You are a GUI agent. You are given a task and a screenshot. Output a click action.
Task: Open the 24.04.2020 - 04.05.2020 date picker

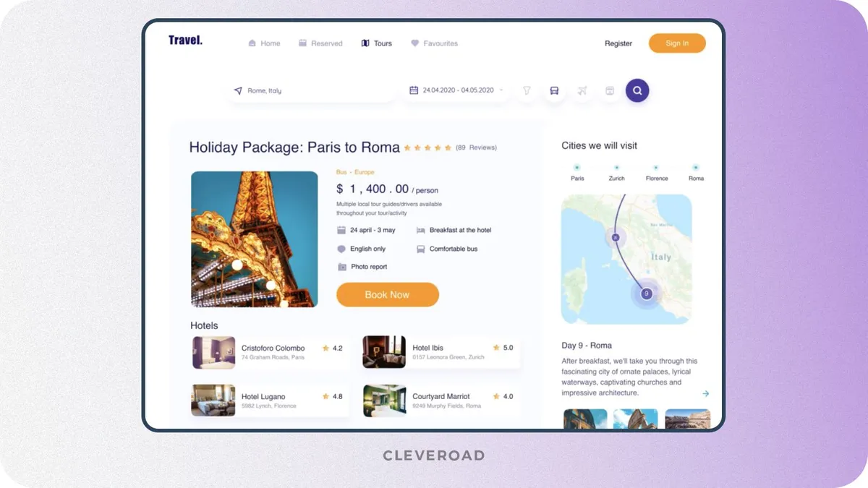click(456, 90)
